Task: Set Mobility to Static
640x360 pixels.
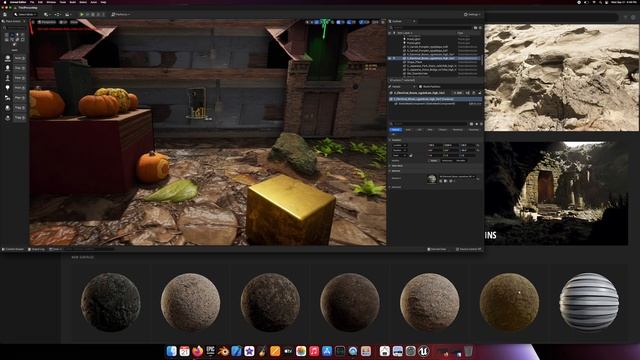Action: 433,161
